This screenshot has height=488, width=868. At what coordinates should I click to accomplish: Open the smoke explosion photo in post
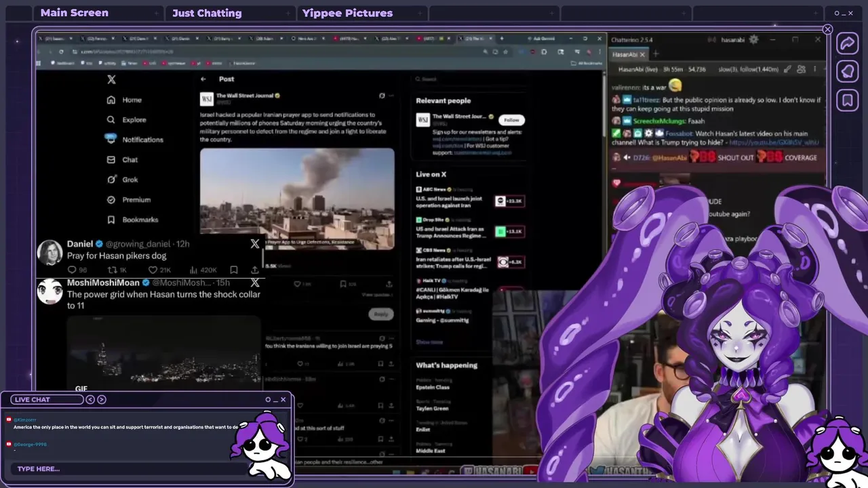point(297,199)
